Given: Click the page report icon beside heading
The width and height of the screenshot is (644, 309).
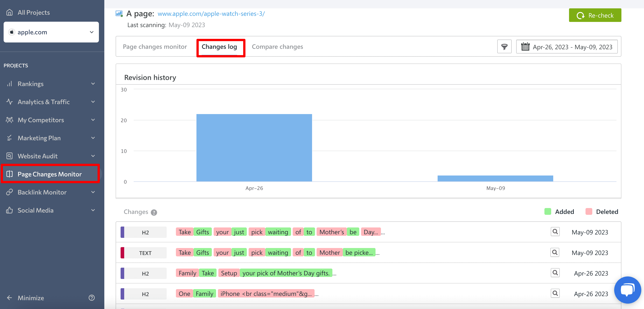Looking at the screenshot, I should [x=119, y=14].
